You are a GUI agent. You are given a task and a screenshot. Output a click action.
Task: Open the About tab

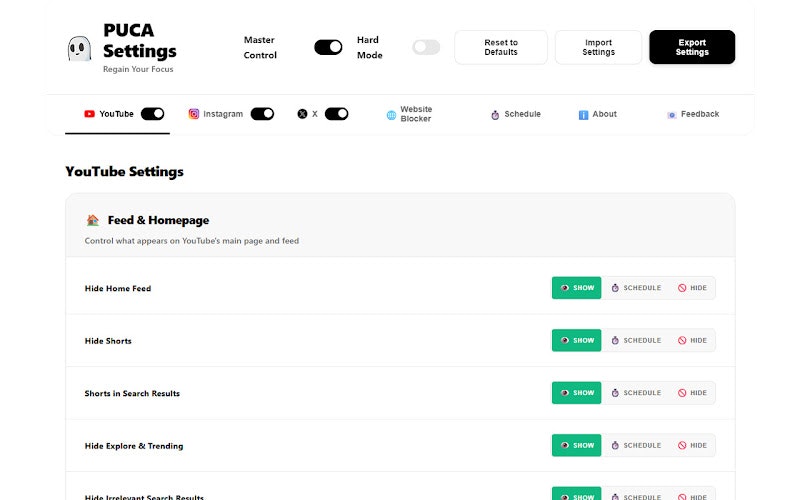click(x=597, y=114)
